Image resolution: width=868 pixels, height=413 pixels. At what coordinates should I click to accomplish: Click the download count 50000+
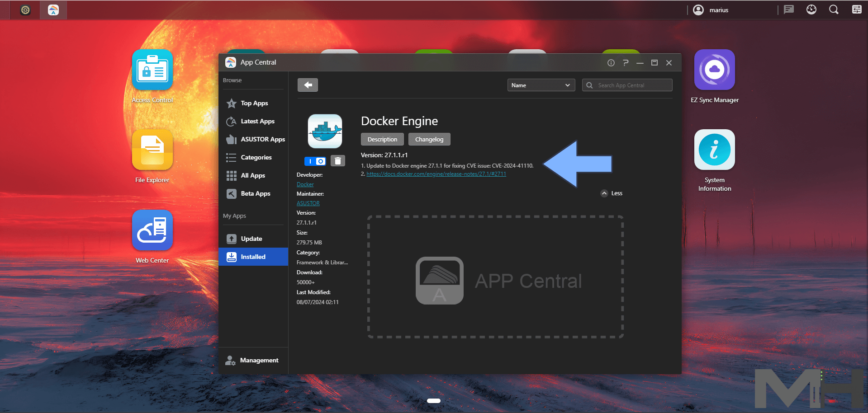pos(306,282)
